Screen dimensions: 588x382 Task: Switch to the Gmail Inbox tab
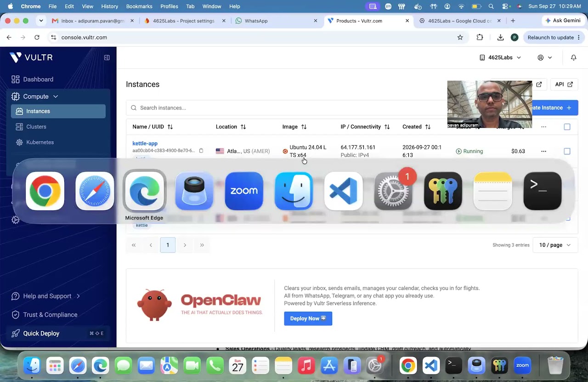tap(93, 21)
